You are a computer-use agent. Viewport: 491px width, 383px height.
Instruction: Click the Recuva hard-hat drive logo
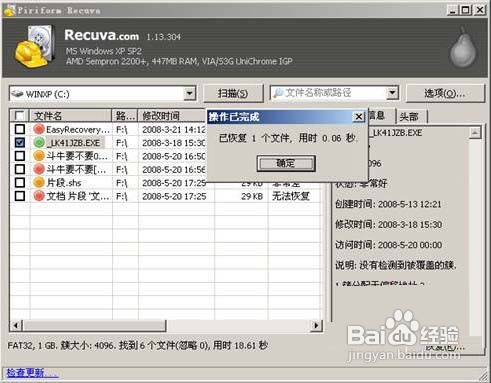(35, 46)
